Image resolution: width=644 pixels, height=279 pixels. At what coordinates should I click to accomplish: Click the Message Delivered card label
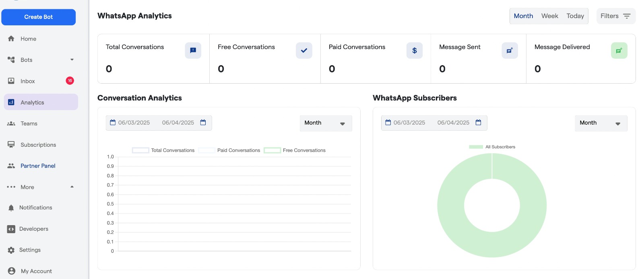pos(562,47)
